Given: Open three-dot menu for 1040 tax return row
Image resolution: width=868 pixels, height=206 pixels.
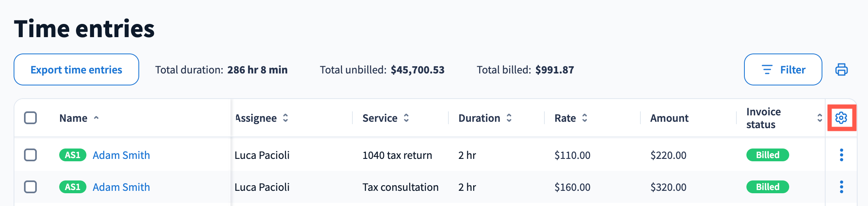Looking at the screenshot, I should (x=841, y=155).
